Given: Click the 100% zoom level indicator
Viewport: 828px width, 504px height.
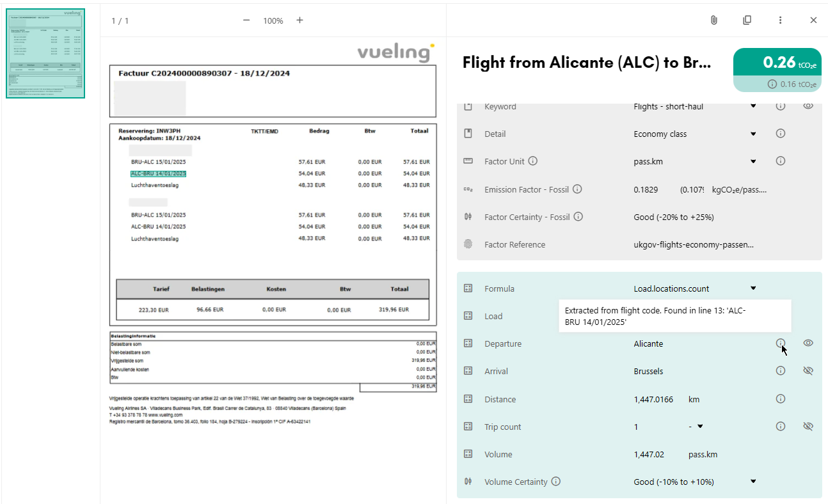Looking at the screenshot, I should coord(273,21).
